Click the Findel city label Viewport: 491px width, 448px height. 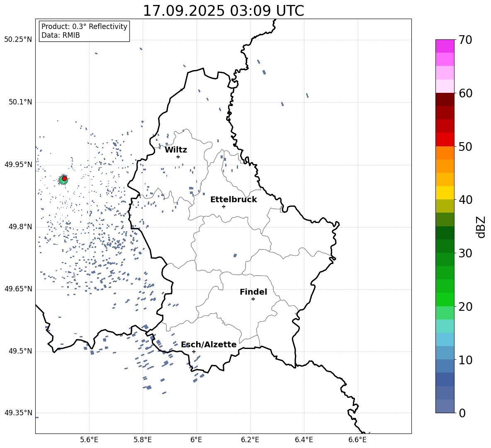coord(253,292)
